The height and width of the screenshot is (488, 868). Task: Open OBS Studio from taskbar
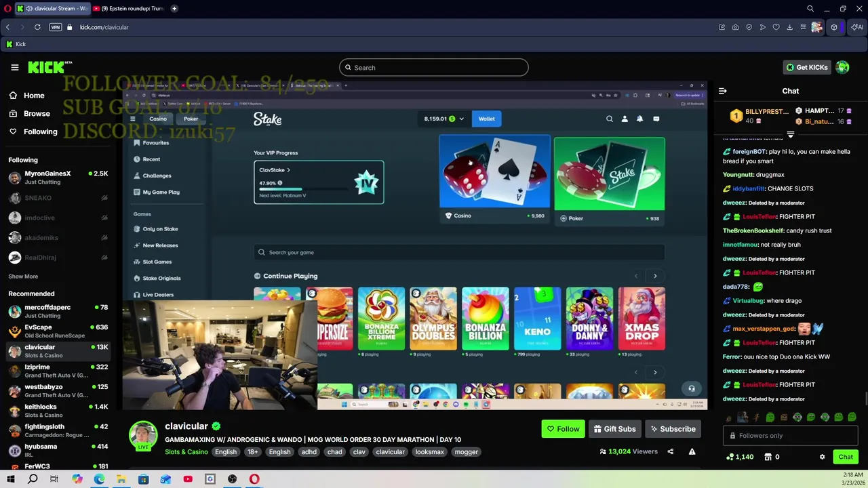[x=232, y=479]
